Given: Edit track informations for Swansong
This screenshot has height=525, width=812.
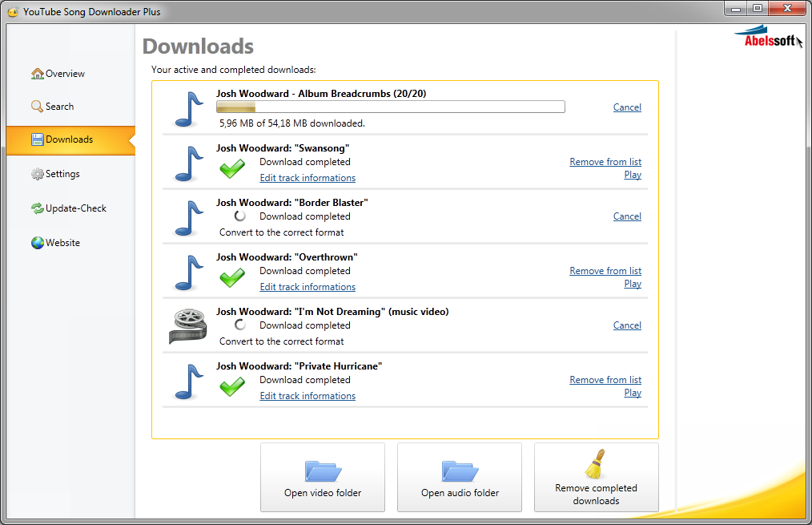Looking at the screenshot, I should pyautogui.click(x=308, y=178).
